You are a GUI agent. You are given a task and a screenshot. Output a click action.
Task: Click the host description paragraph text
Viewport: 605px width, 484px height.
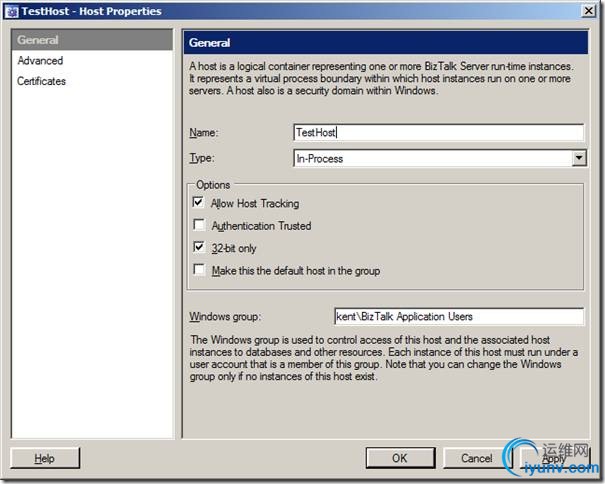381,78
